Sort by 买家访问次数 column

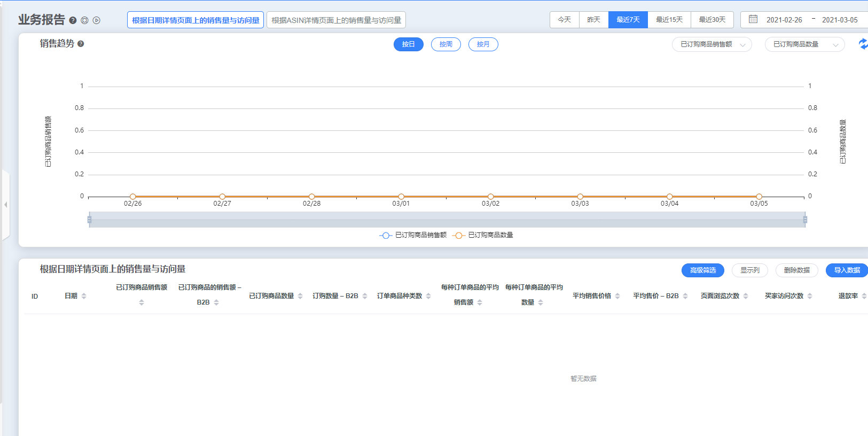click(810, 296)
